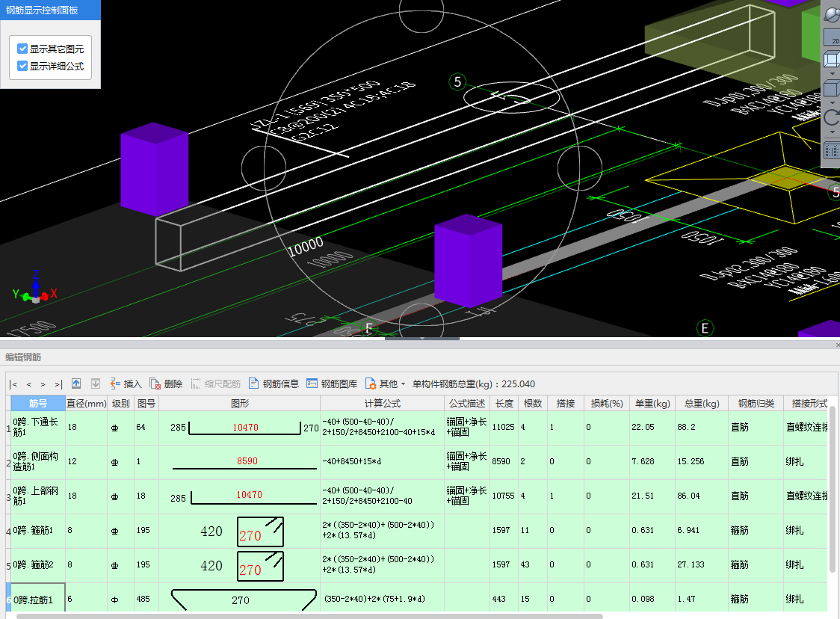Expand the rotate view dropdown arrow
Screen dimensions: 840x619
832,132
